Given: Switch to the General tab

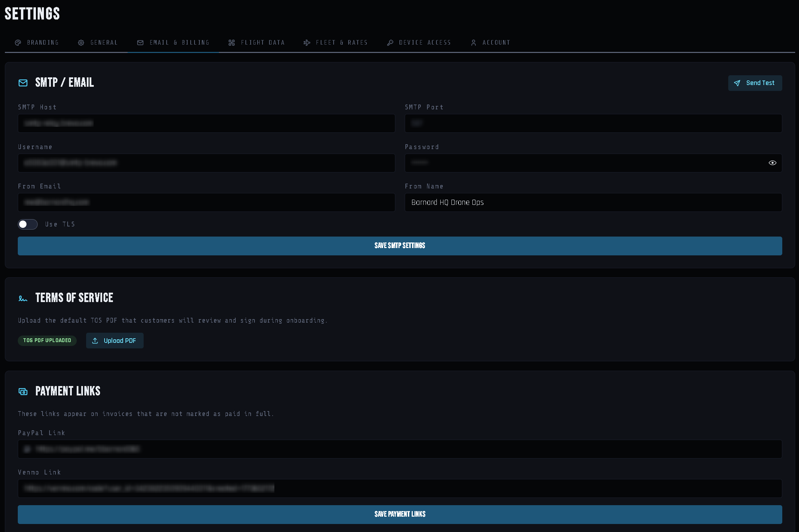Looking at the screenshot, I should [x=98, y=43].
